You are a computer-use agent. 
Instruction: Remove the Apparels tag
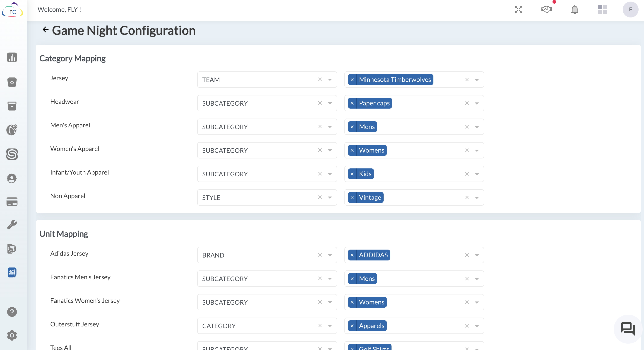[x=352, y=326]
